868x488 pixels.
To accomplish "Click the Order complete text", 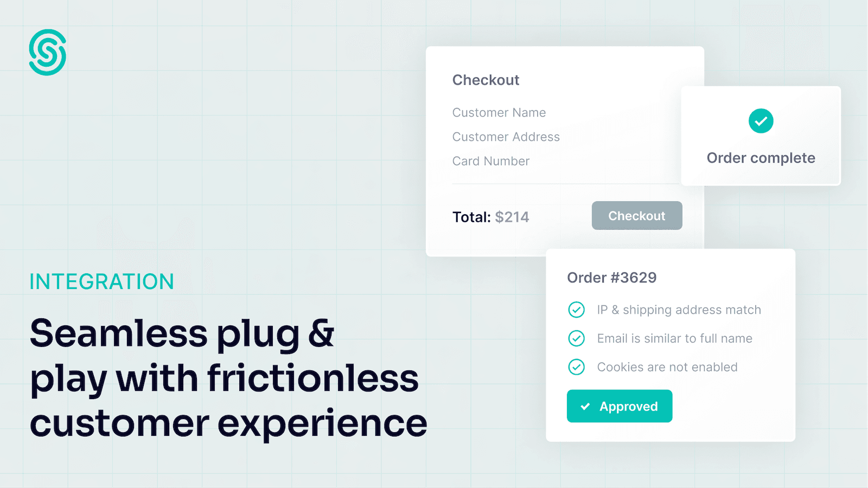I will click(x=761, y=158).
